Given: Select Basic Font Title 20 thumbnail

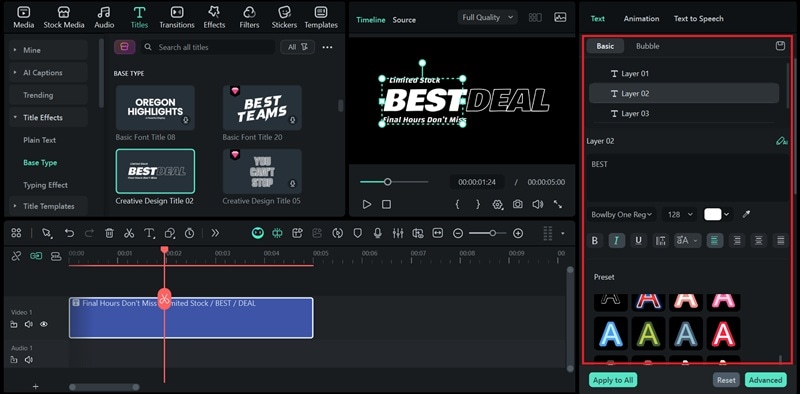Looking at the screenshot, I should (x=262, y=108).
